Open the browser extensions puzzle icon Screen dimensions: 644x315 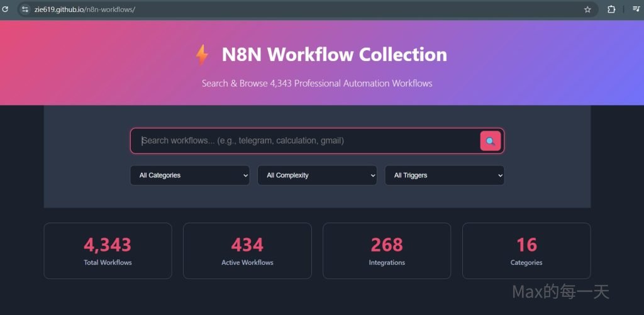[x=611, y=9]
